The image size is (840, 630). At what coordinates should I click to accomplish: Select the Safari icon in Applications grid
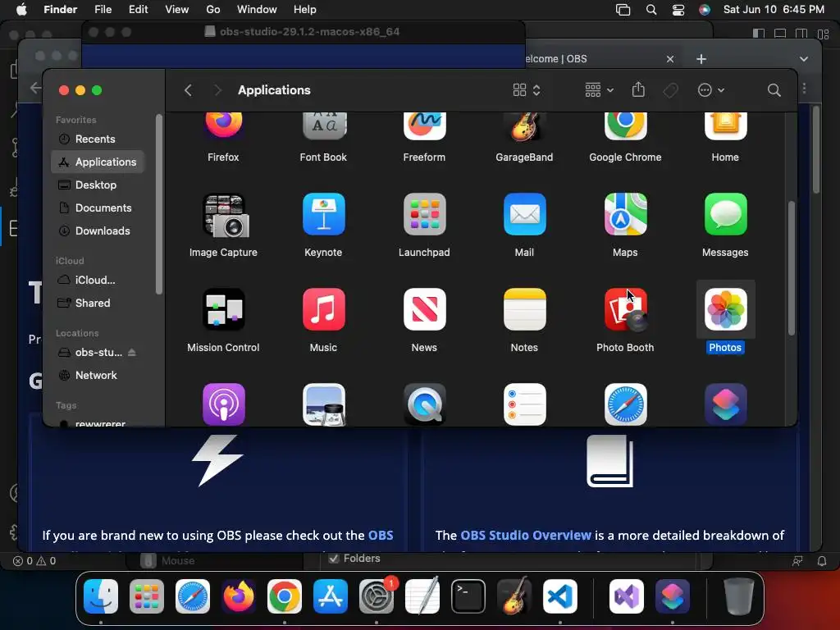(625, 404)
